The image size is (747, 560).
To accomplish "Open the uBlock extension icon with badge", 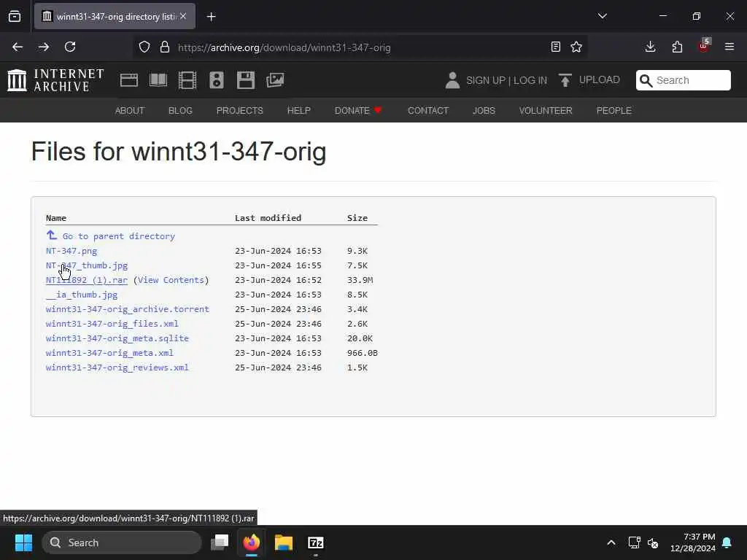I will tap(704, 46).
